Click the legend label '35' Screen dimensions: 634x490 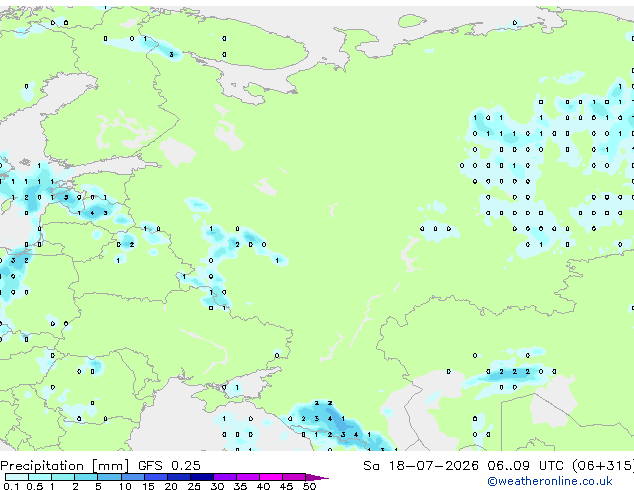pos(240,486)
